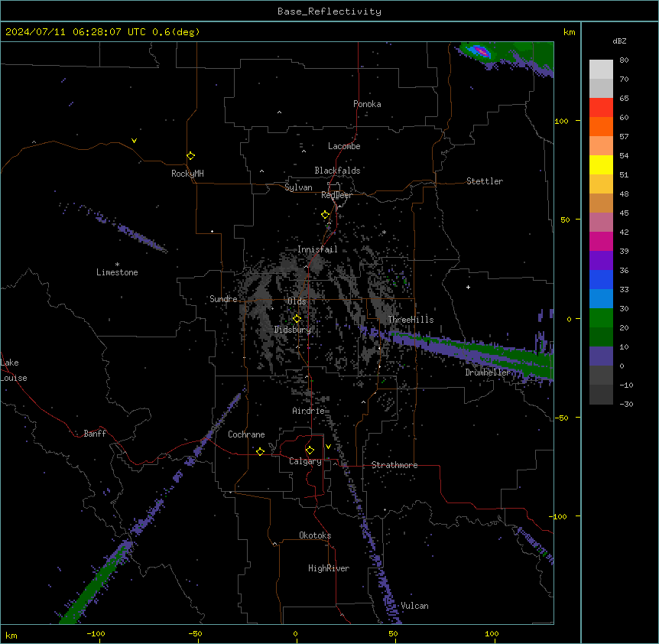Viewport: 659px width, 644px height.
Task: Click the Olds label
Action: pos(297,301)
